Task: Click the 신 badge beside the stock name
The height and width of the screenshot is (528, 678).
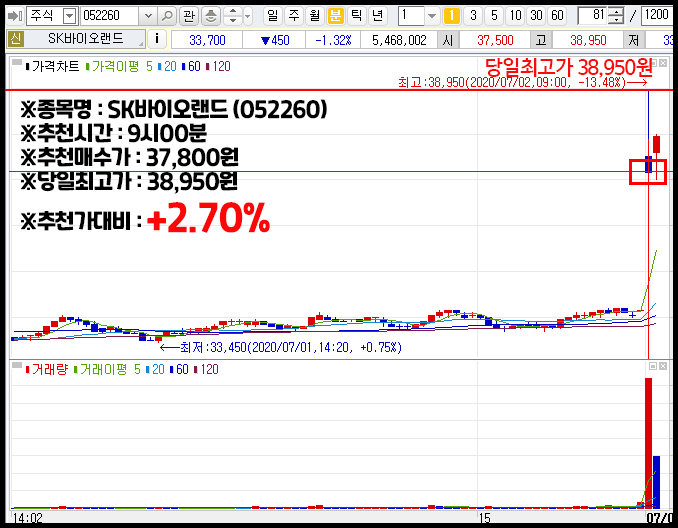Action: tap(16, 39)
